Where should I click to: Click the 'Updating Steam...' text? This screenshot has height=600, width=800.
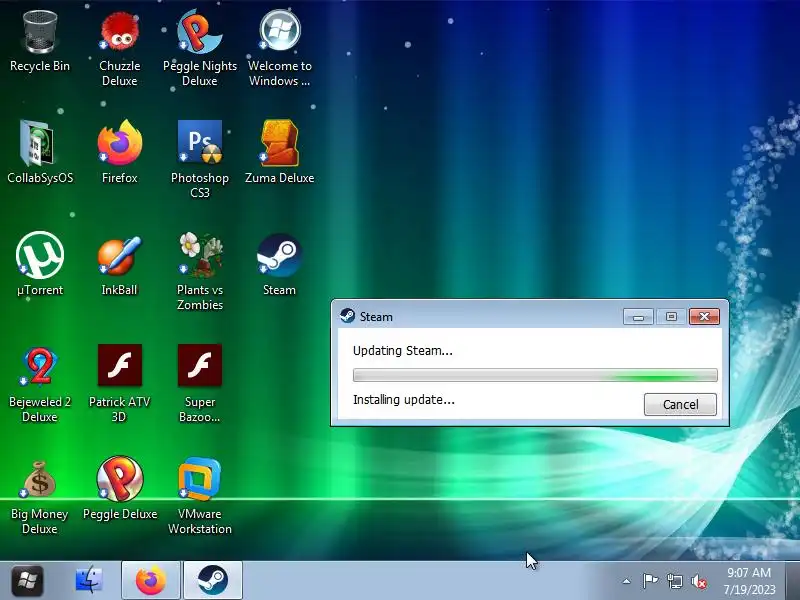pos(403,351)
